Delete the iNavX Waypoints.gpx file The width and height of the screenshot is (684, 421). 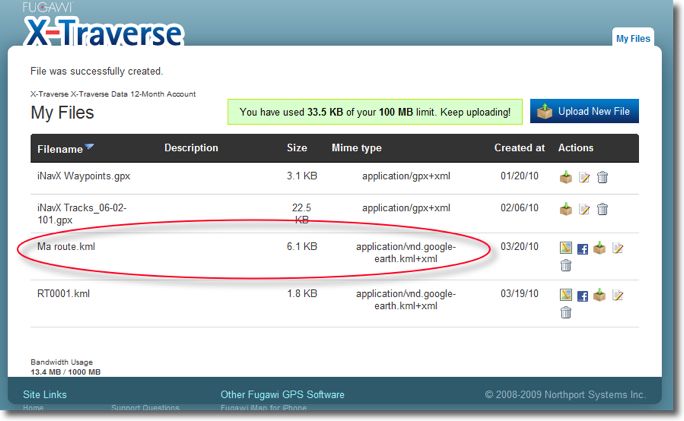(602, 177)
